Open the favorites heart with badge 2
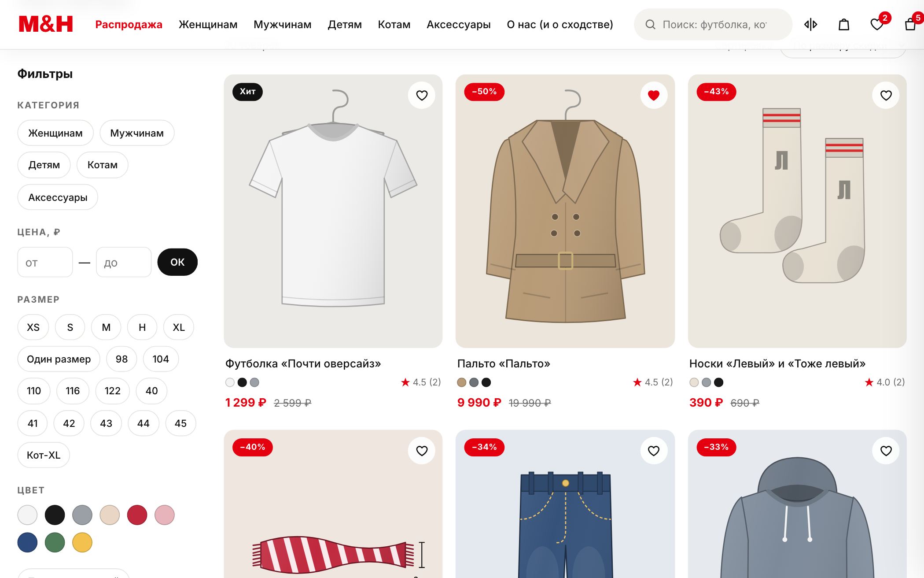This screenshot has height=578, width=924. 877,25
